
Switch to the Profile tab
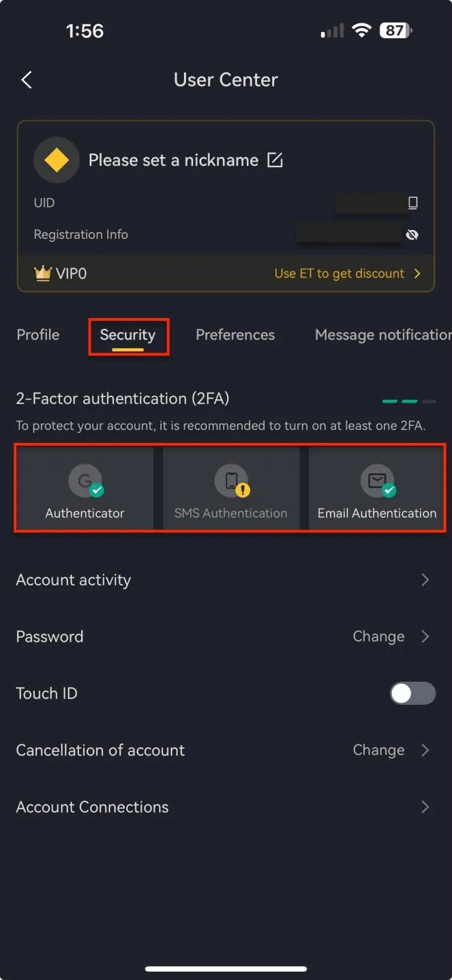[38, 334]
